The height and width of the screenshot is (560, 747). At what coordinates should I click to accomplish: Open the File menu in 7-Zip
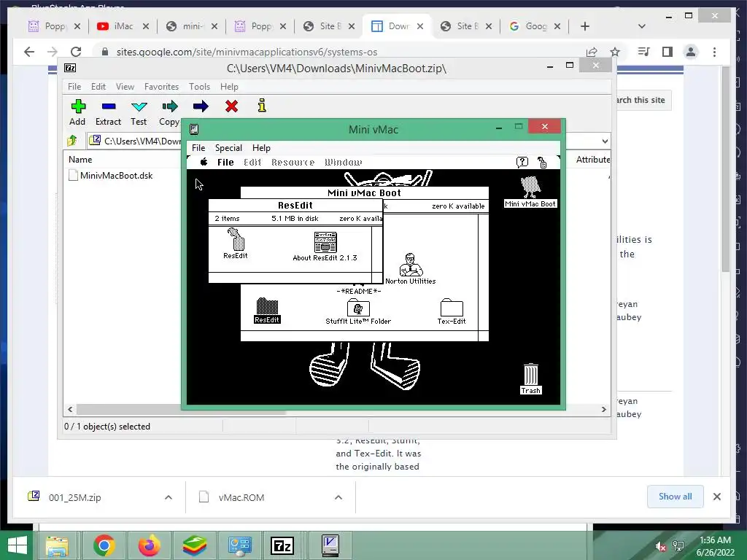pos(74,87)
